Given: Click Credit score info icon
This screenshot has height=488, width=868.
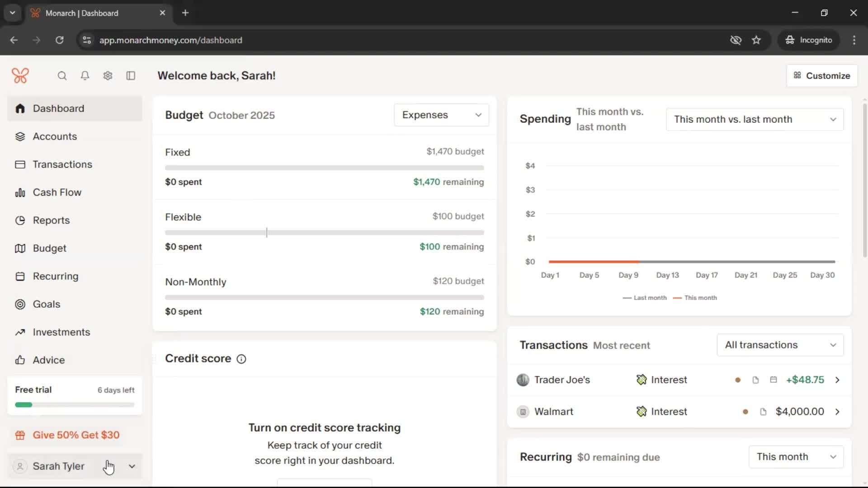Looking at the screenshot, I should point(241,359).
